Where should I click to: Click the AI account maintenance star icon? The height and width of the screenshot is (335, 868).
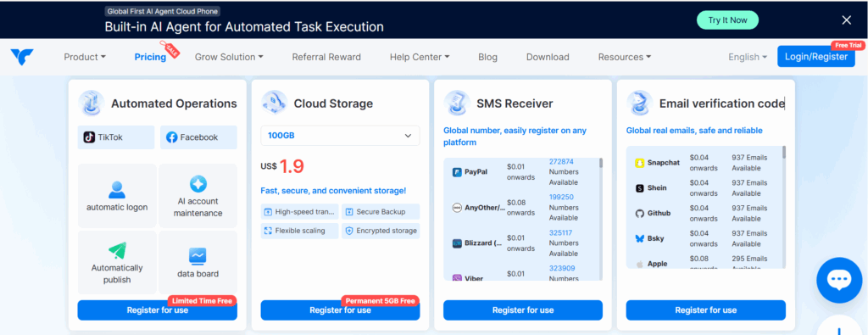pyautogui.click(x=198, y=183)
